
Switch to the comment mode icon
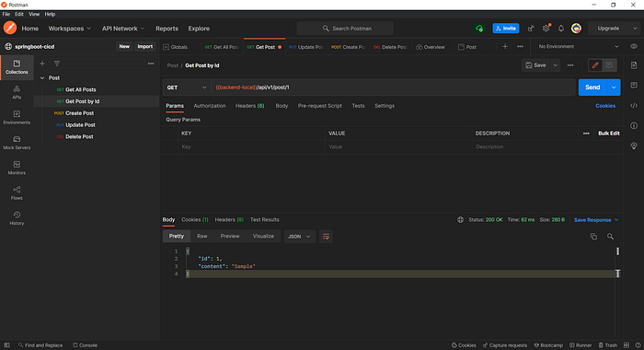[x=609, y=65]
